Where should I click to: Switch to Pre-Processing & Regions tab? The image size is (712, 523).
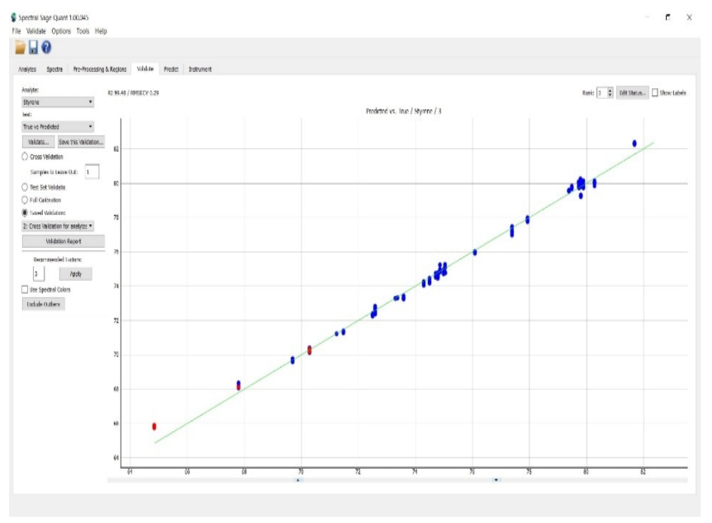(x=100, y=69)
